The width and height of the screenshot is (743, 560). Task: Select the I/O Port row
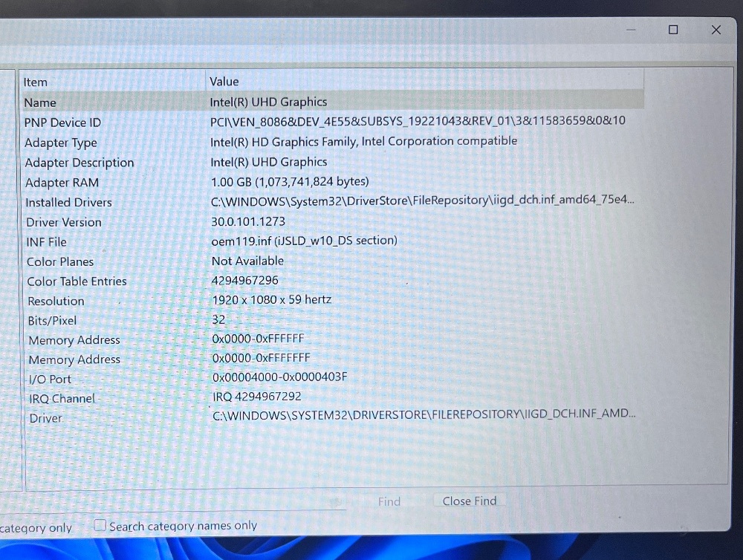coord(333,378)
